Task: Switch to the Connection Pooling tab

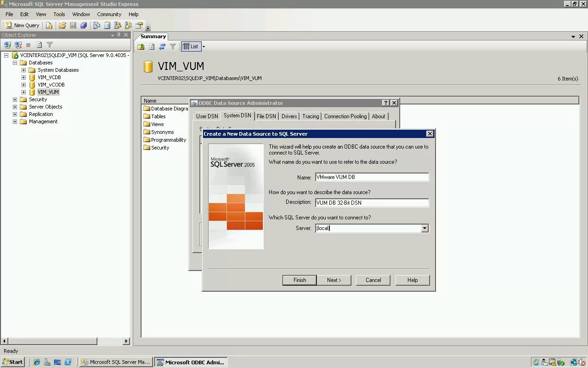Action: [x=345, y=116]
